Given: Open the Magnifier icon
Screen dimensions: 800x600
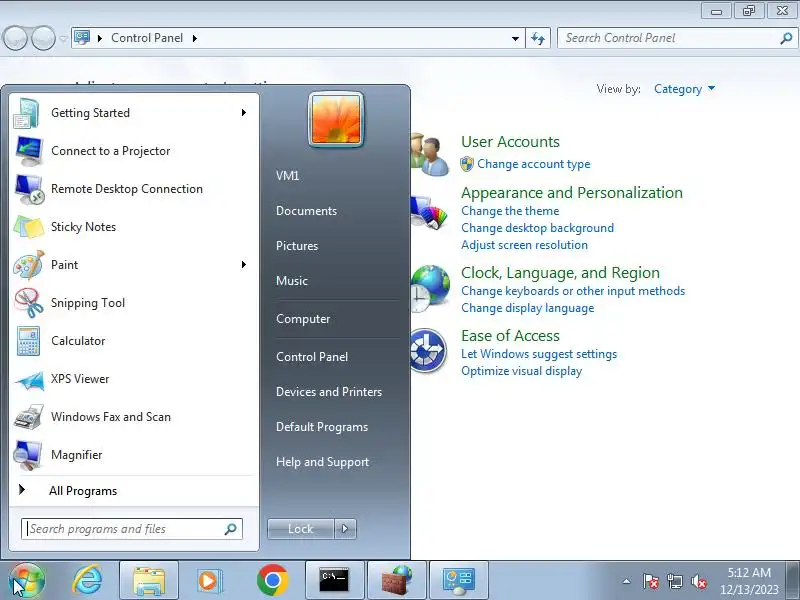Looking at the screenshot, I should [x=28, y=455].
